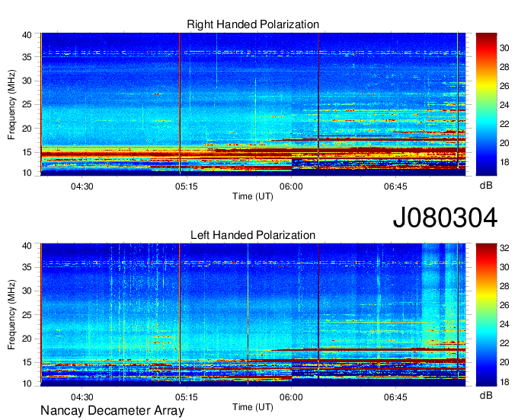Screen dimensions: 518x420
Task: Click the Nancay Decameter Array caption
Action: click(112, 411)
